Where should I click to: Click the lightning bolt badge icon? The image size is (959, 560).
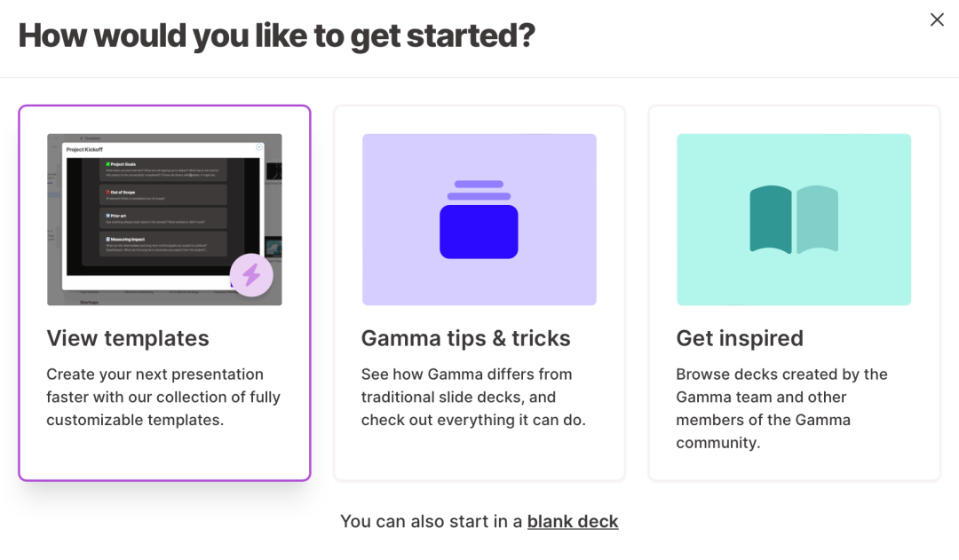[x=251, y=274]
